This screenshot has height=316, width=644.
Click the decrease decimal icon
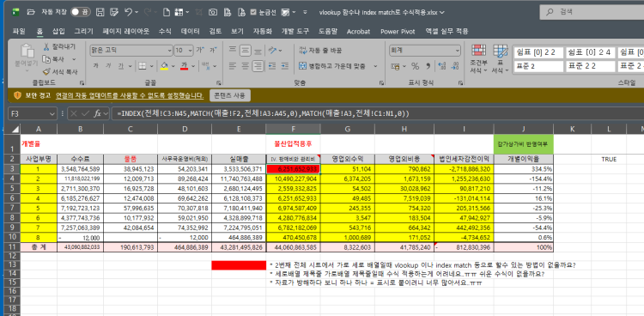tap(454, 66)
